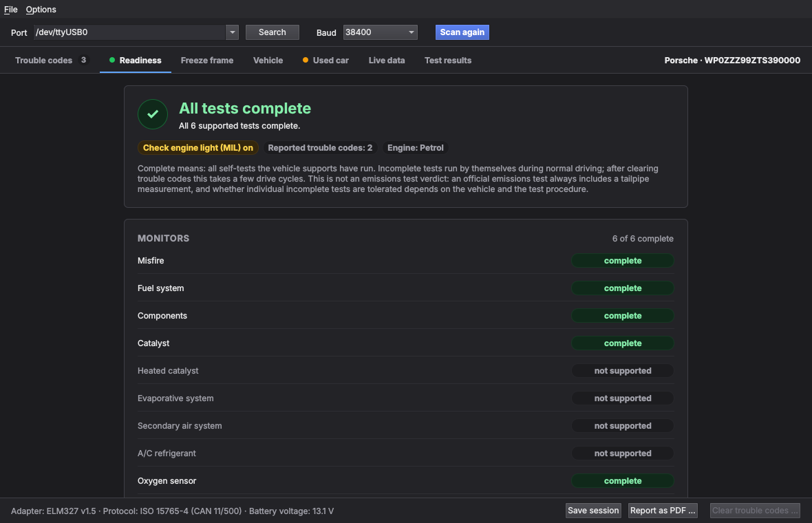This screenshot has width=812, height=523.
Task: Click the Save session button
Action: point(593,511)
